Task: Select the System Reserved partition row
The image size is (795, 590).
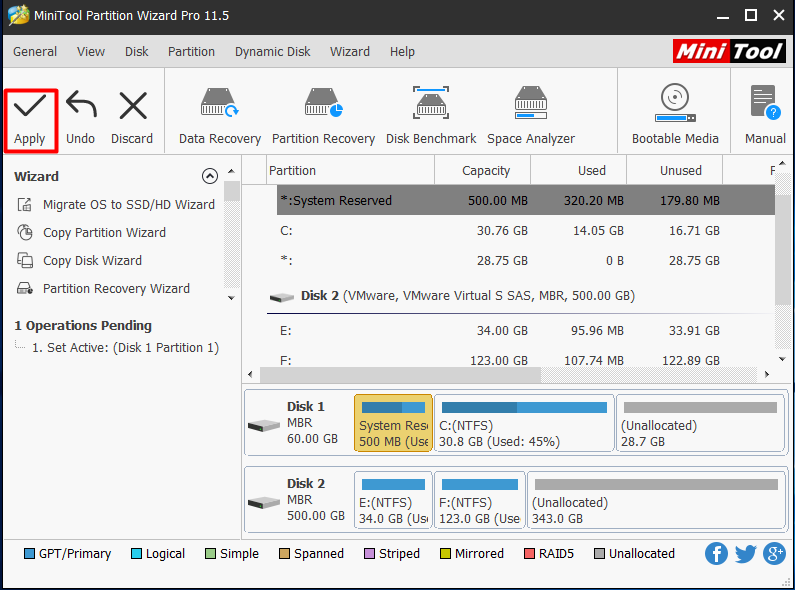Action: click(x=525, y=200)
